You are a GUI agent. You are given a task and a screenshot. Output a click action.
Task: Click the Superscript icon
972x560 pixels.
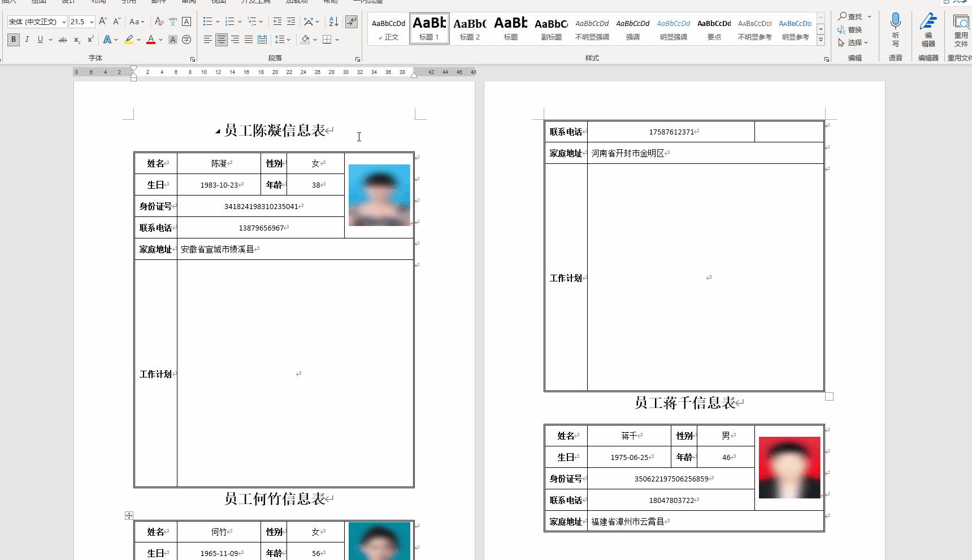89,40
